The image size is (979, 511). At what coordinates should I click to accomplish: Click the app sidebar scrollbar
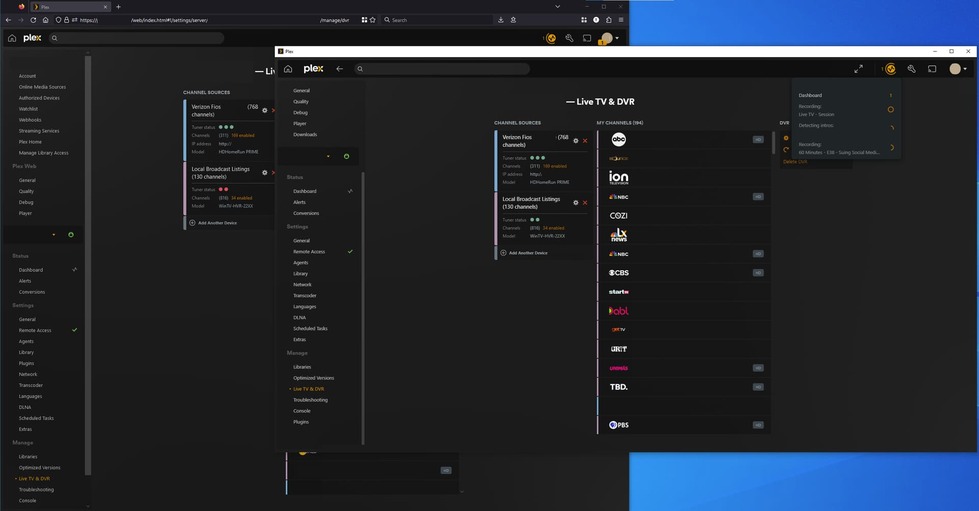tap(363, 307)
